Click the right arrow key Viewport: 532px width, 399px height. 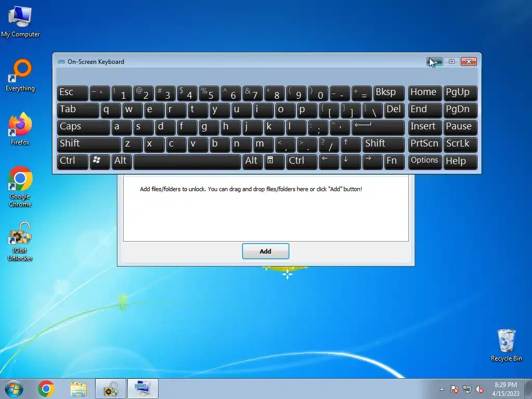click(x=372, y=162)
